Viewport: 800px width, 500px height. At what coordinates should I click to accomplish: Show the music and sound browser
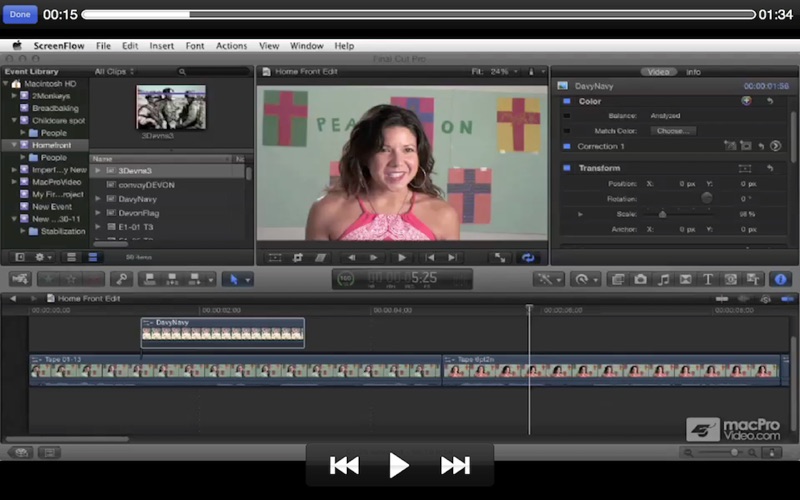pyautogui.click(x=663, y=279)
